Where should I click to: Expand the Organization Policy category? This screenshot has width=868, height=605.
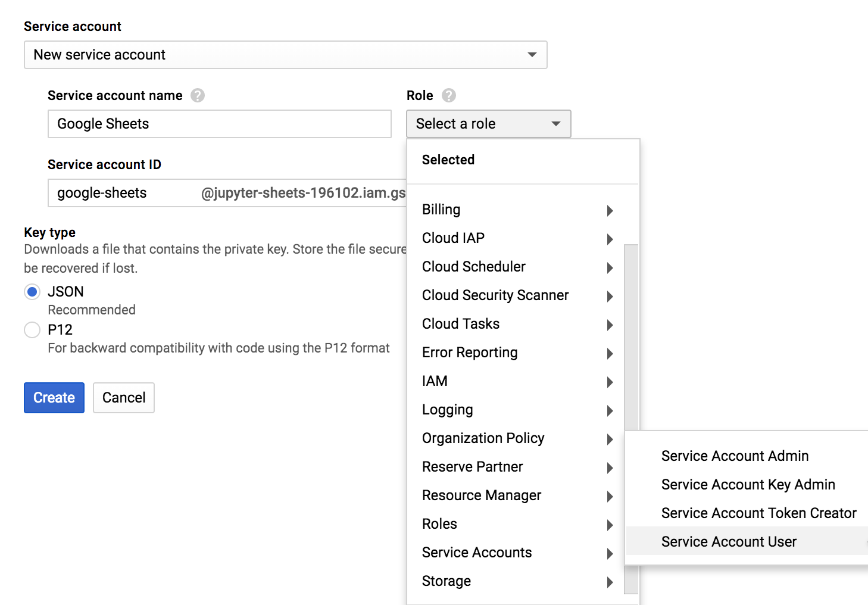516,438
